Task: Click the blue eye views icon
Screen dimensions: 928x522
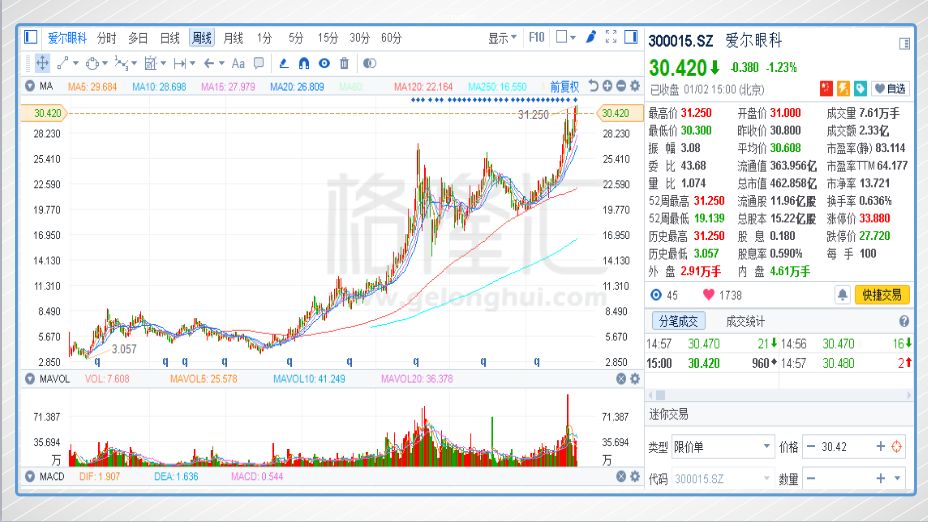Action: pyautogui.click(x=656, y=295)
